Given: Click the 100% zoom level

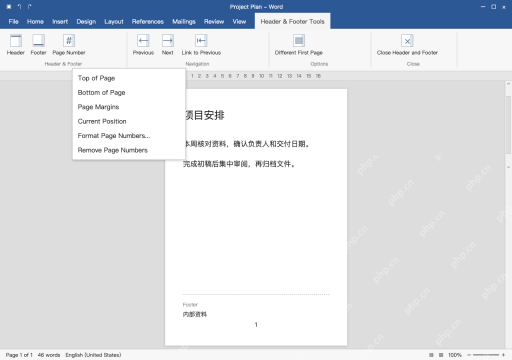Looking at the screenshot, I should pos(455,355).
